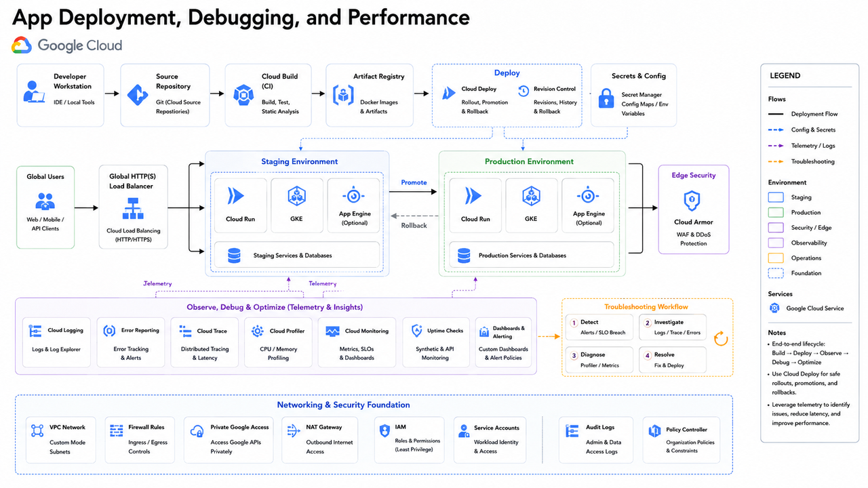Click the Staging Environment heading

[x=300, y=162]
